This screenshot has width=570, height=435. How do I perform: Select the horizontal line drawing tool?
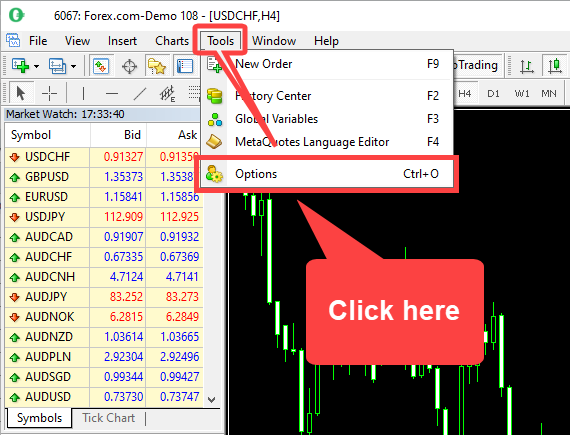[112, 93]
